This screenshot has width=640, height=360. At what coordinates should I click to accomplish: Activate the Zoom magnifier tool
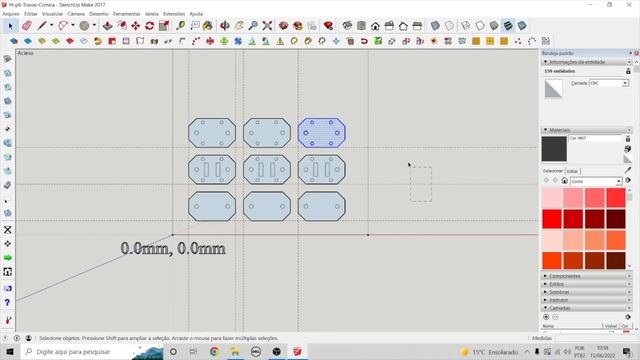[253, 26]
